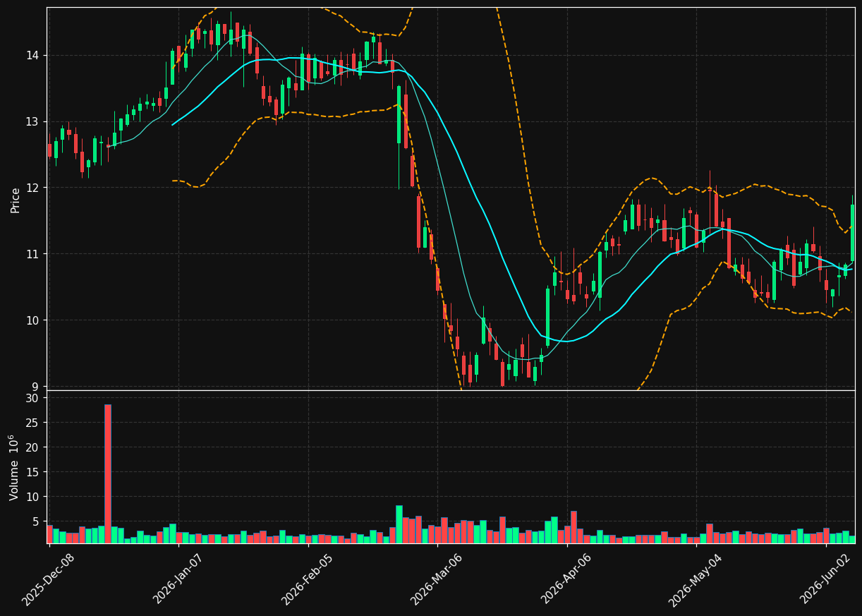Click price tick label 11
The width and height of the screenshot is (862, 616).
click(34, 254)
